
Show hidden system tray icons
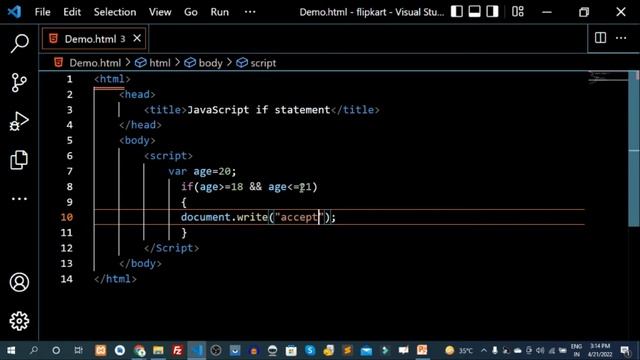484,350
